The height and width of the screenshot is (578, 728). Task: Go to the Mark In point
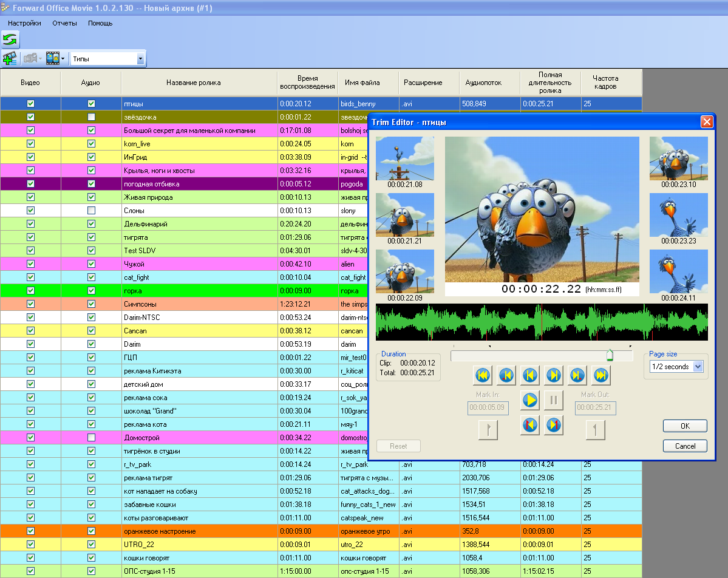point(530,426)
